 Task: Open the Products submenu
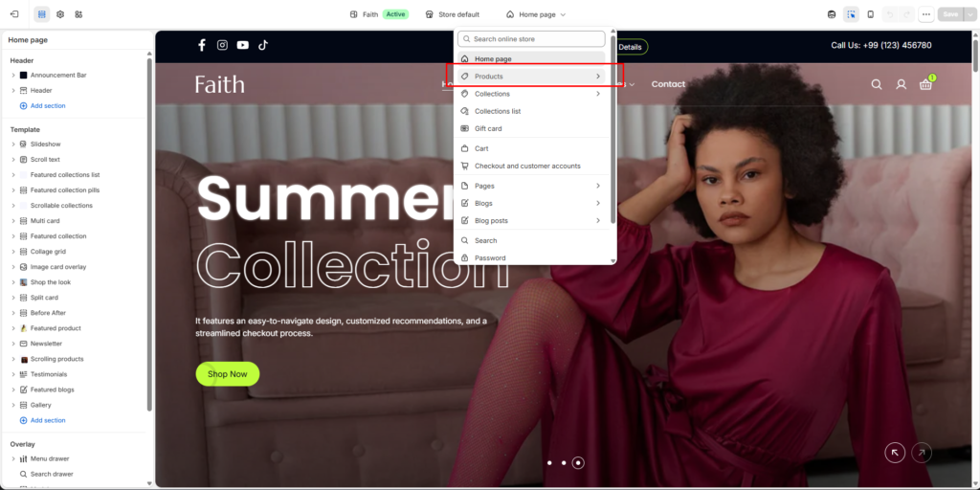(x=531, y=77)
